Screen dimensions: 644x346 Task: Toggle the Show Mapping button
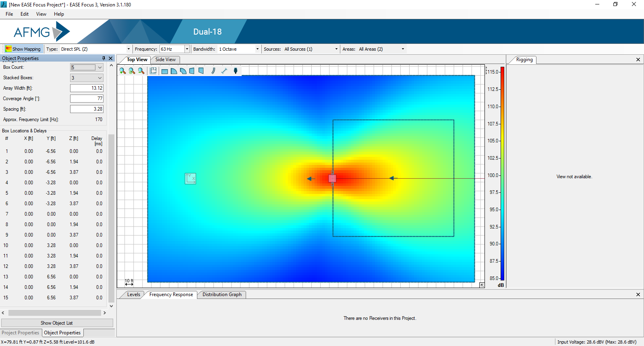(x=23, y=49)
